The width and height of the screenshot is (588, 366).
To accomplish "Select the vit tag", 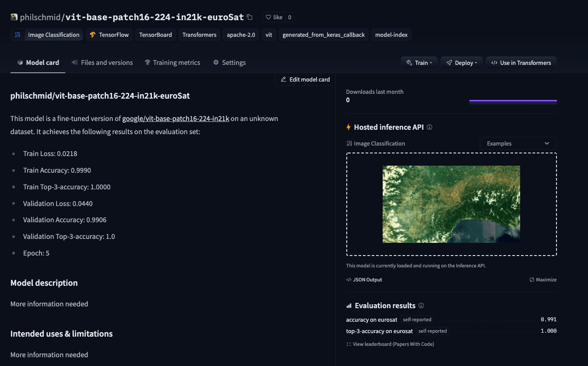I will (269, 35).
